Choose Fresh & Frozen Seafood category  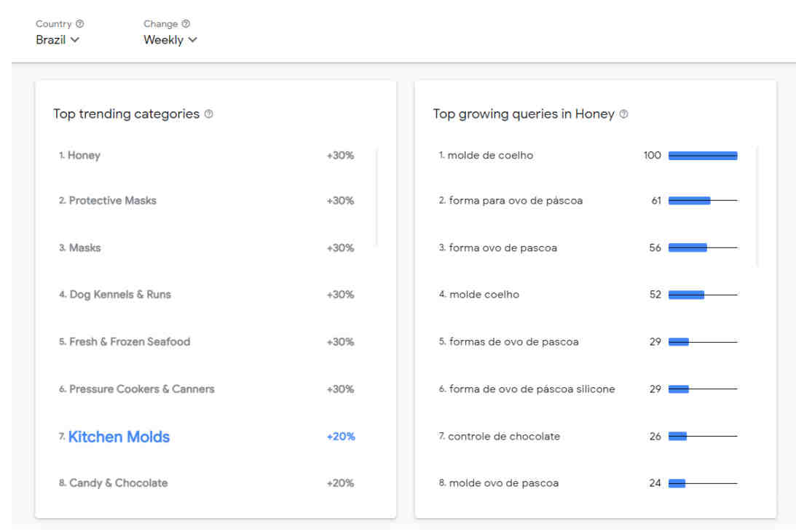click(129, 342)
